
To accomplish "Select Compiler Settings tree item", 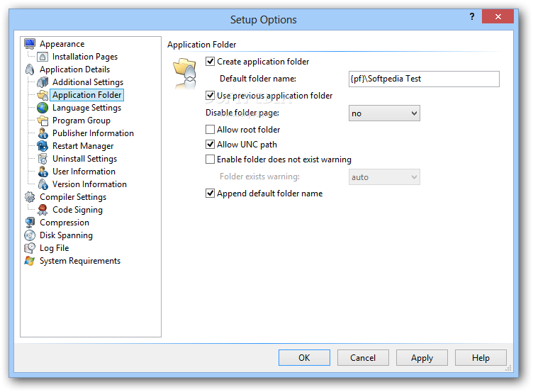I will (x=73, y=197).
